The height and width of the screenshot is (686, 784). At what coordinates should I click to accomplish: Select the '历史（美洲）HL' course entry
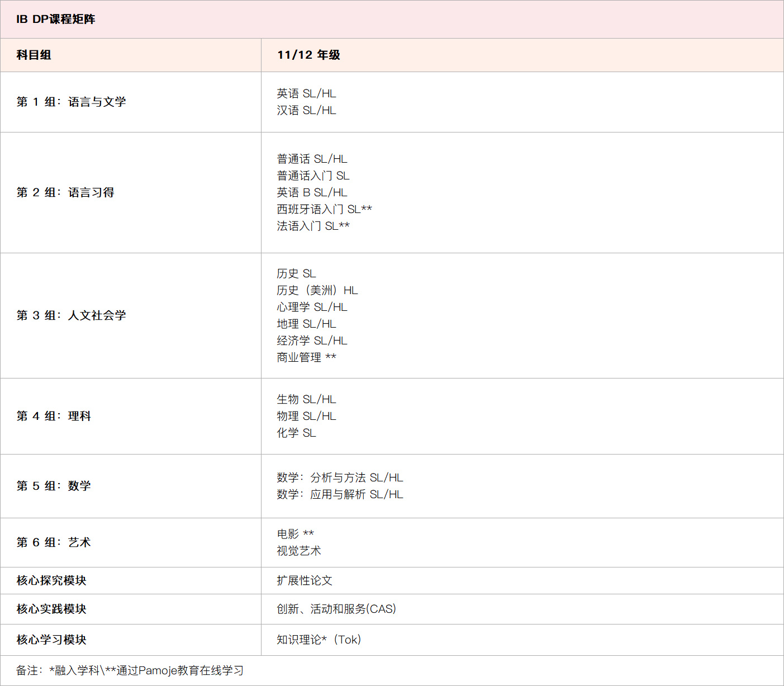317,290
